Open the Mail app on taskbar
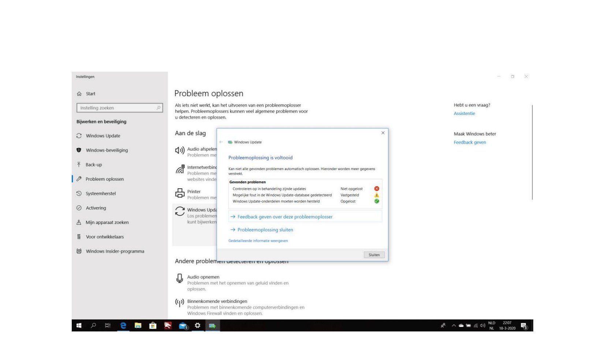 (183, 326)
